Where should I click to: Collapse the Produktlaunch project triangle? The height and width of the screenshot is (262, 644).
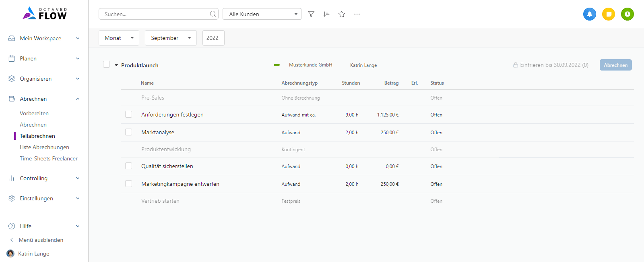pos(116,65)
